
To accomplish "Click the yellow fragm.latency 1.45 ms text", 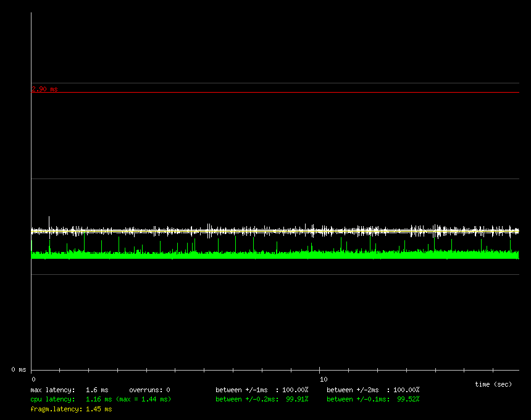I will [x=71, y=409].
